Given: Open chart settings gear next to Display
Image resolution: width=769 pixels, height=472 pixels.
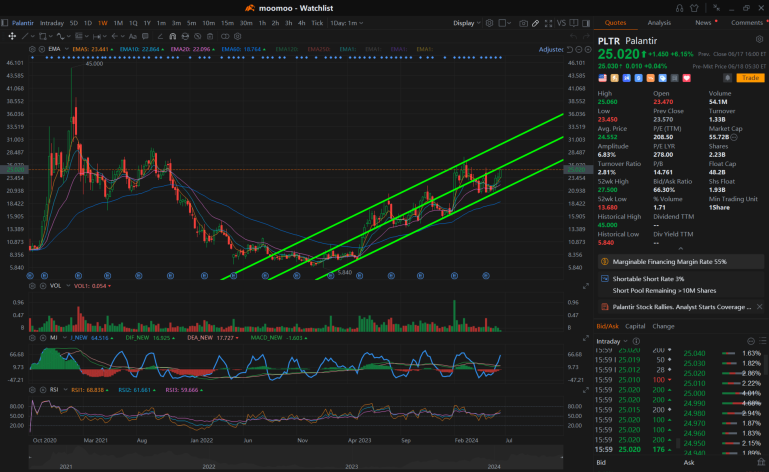Looking at the screenshot, I should click(x=489, y=23).
